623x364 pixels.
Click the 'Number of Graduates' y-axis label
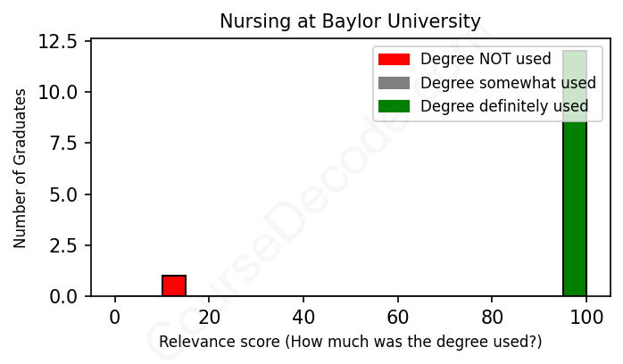pos(21,168)
